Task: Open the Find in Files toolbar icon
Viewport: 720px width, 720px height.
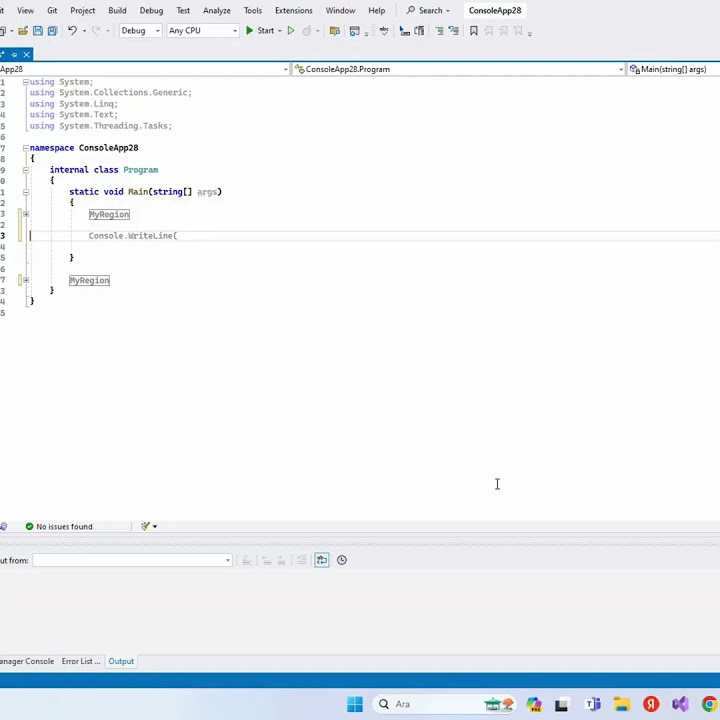Action: tap(335, 31)
